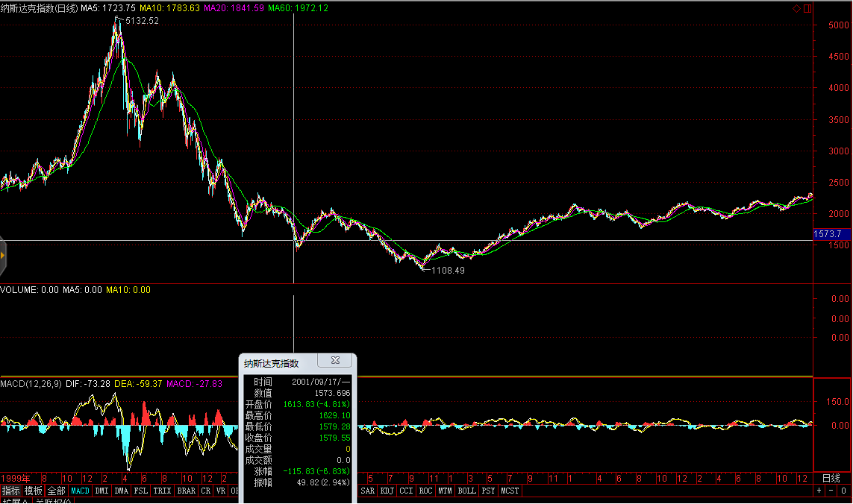This screenshot has height=504, width=853.
Task: Click the 1999年 timeline label
Action: click(x=15, y=479)
